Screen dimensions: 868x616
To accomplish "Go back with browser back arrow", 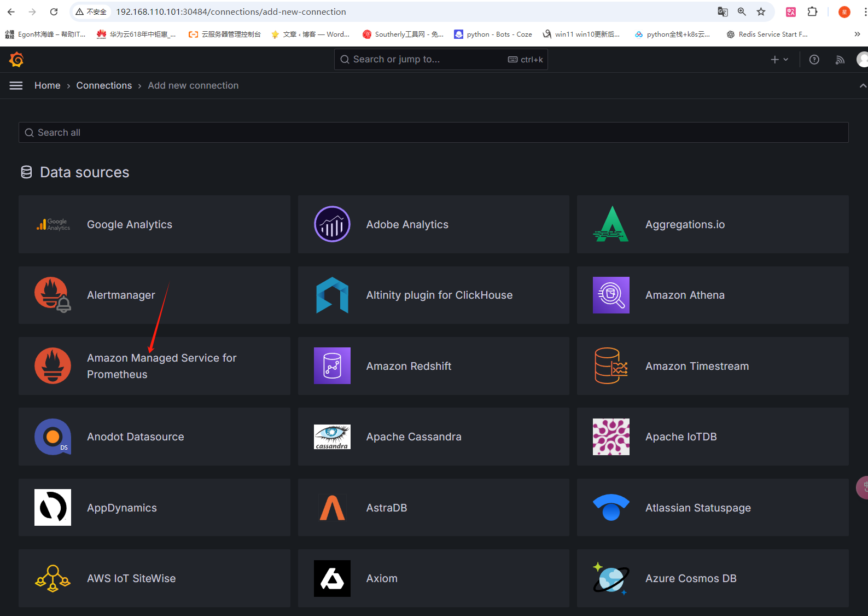I will [11, 11].
